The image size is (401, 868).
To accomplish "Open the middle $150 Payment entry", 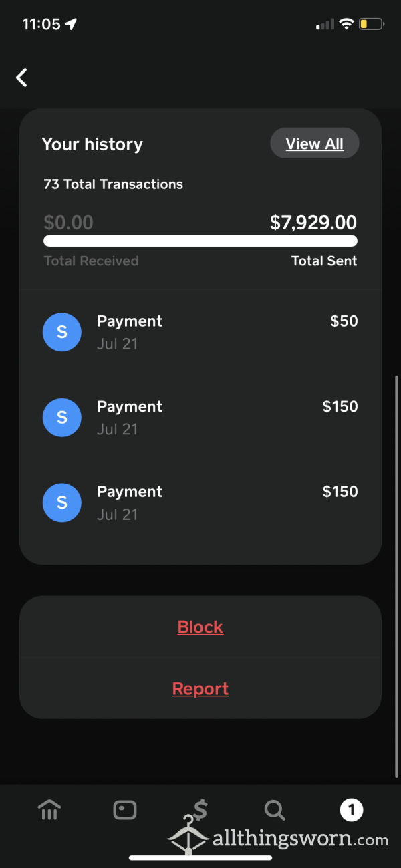I will tap(200, 418).
